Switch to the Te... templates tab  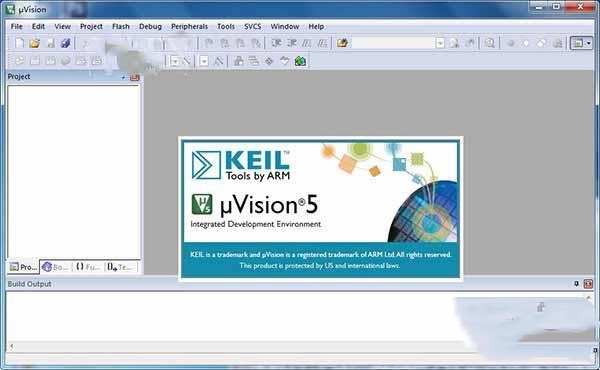coord(121,267)
